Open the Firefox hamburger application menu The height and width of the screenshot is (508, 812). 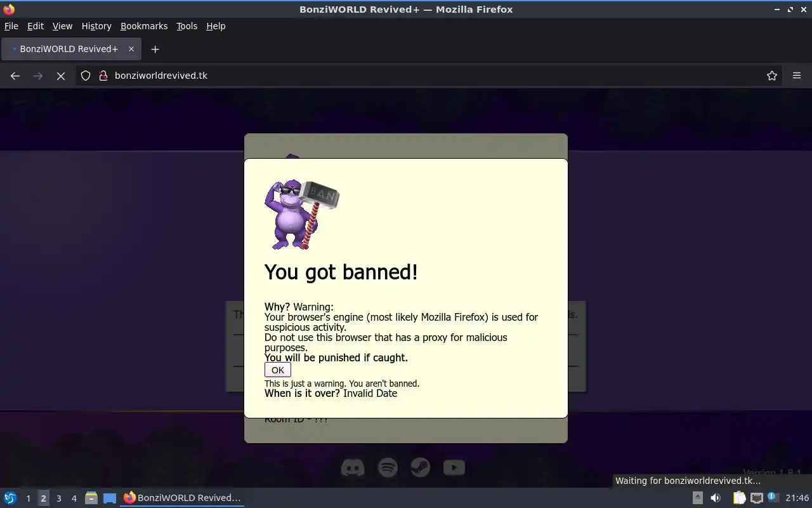(797, 76)
